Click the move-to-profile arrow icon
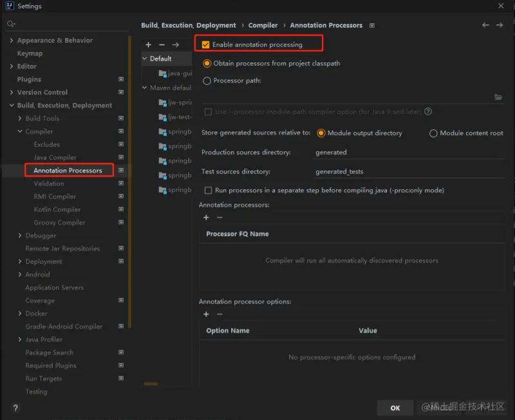The height and width of the screenshot is (420, 515). 175,45
